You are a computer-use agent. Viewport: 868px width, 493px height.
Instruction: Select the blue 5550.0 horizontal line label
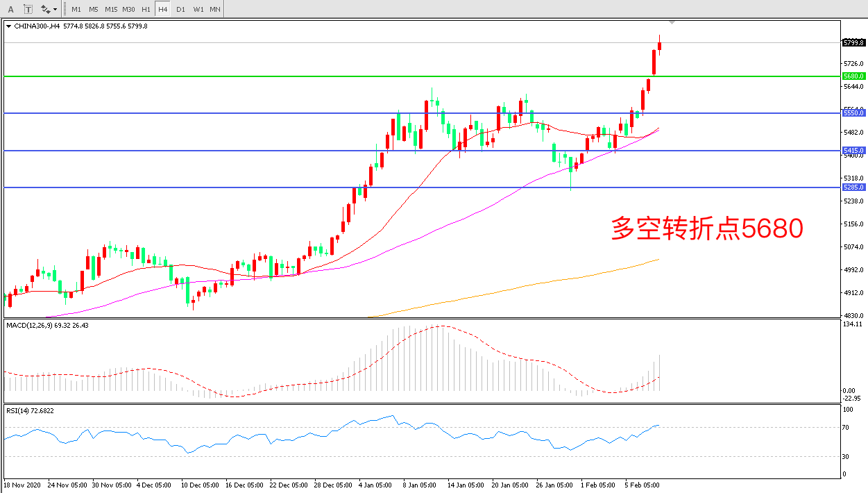pyautogui.click(x=853, y=112)
